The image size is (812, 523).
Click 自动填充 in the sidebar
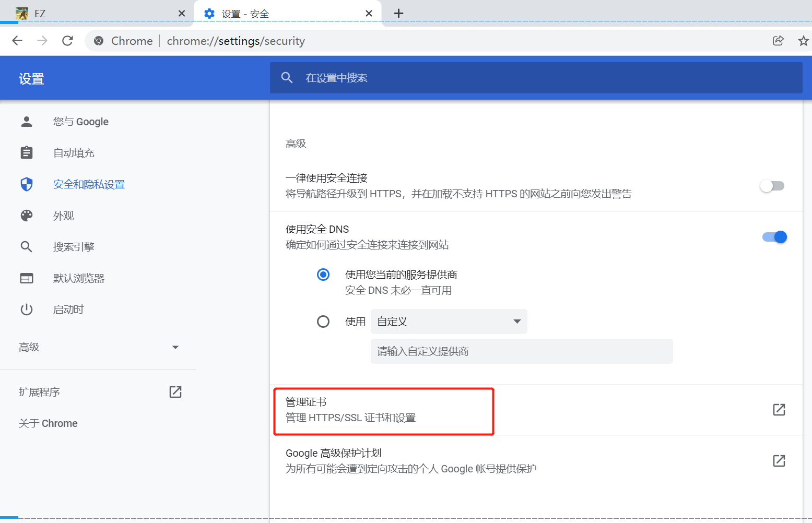pyautogui.click(x=74, y=153)
